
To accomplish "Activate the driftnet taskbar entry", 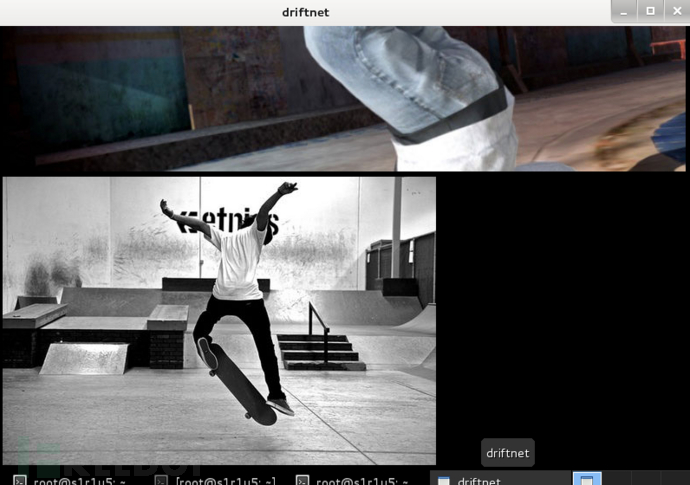I will (500, 479).
